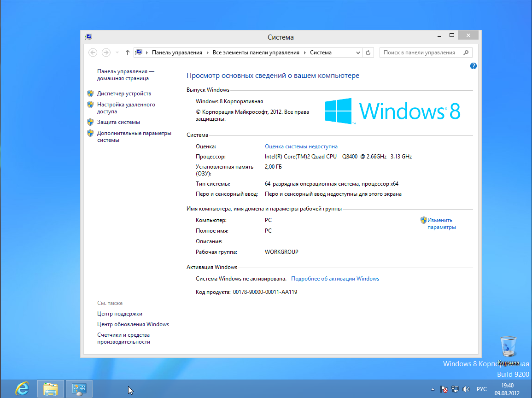Click network tray icon
Viewport: 532px width, 398px height.
pos(455,389)
